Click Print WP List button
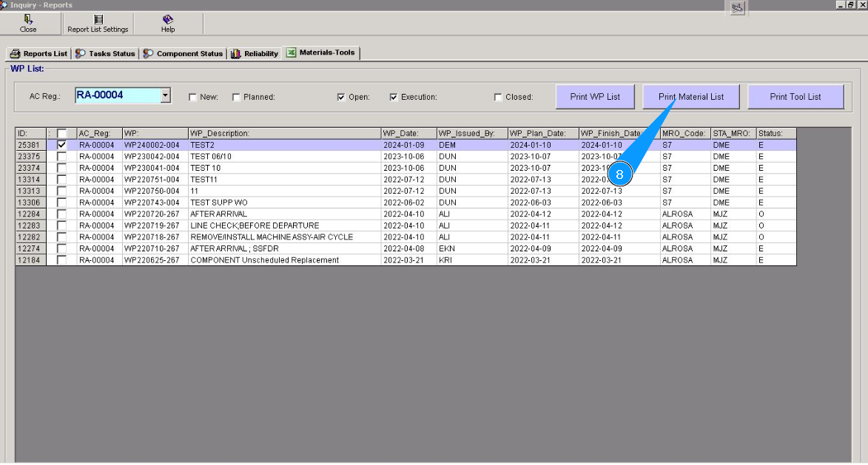Viewport: 868px width, 465px height. click(595, 97)
